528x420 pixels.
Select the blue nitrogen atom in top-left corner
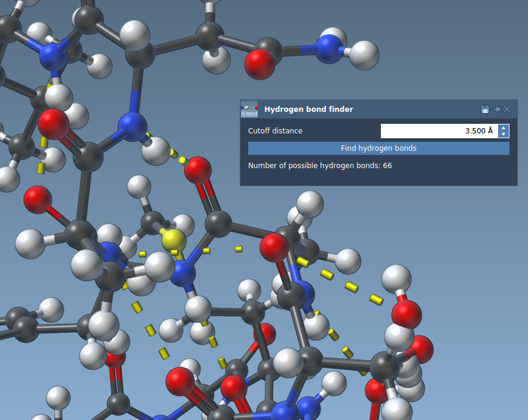coord(54,57)
